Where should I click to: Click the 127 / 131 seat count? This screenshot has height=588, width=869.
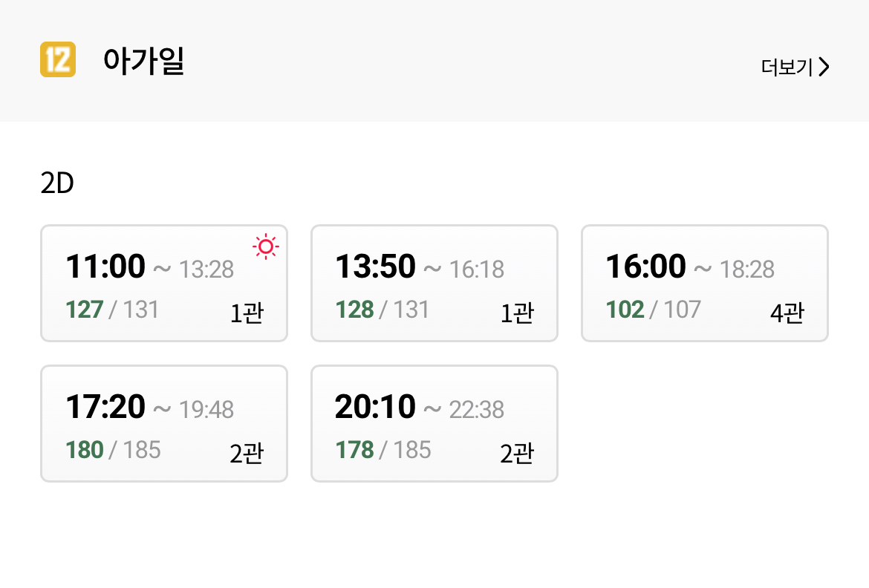point(112,310)
